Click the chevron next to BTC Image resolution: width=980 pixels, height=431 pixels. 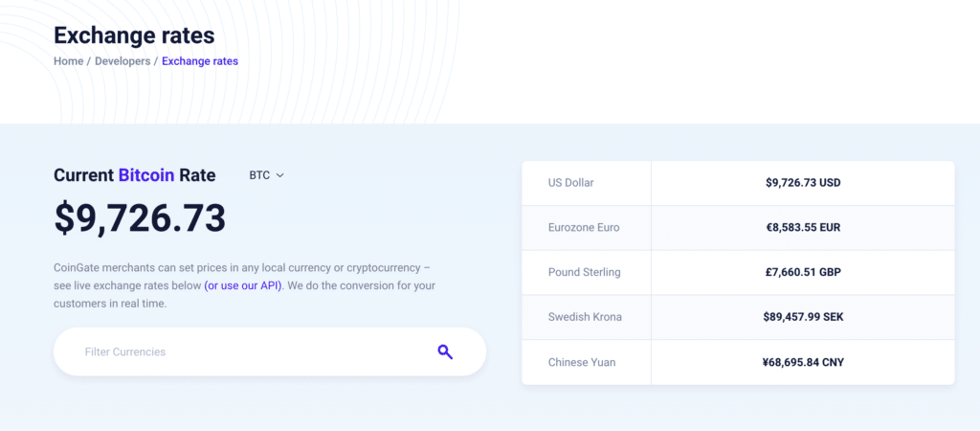(x=280, y=176)
